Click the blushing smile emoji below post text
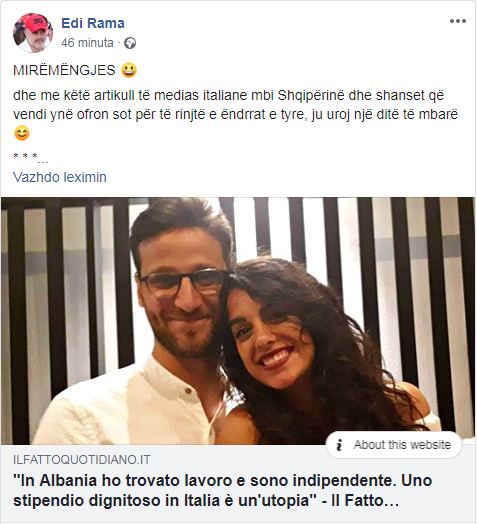Image resolution: width=477 pixels, height=524 pixels. coord(22,133)
